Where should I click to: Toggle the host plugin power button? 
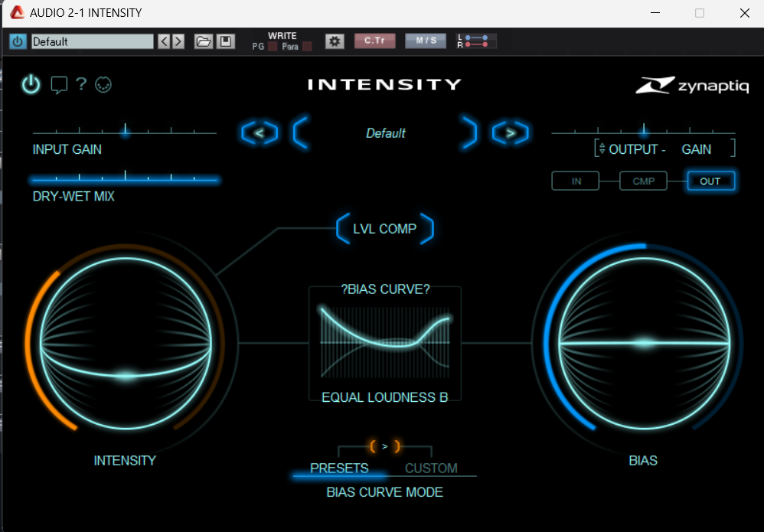[x=18, y=41]
